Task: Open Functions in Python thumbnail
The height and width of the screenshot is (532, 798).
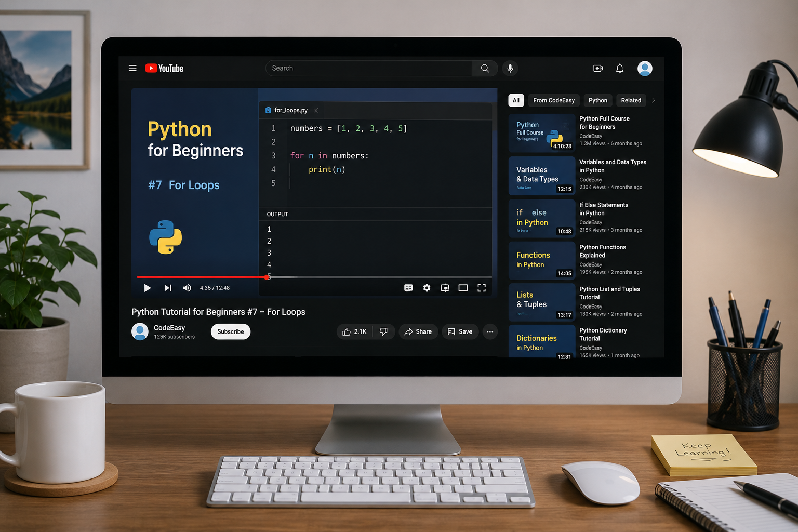Action: click(x=542, y=260)
